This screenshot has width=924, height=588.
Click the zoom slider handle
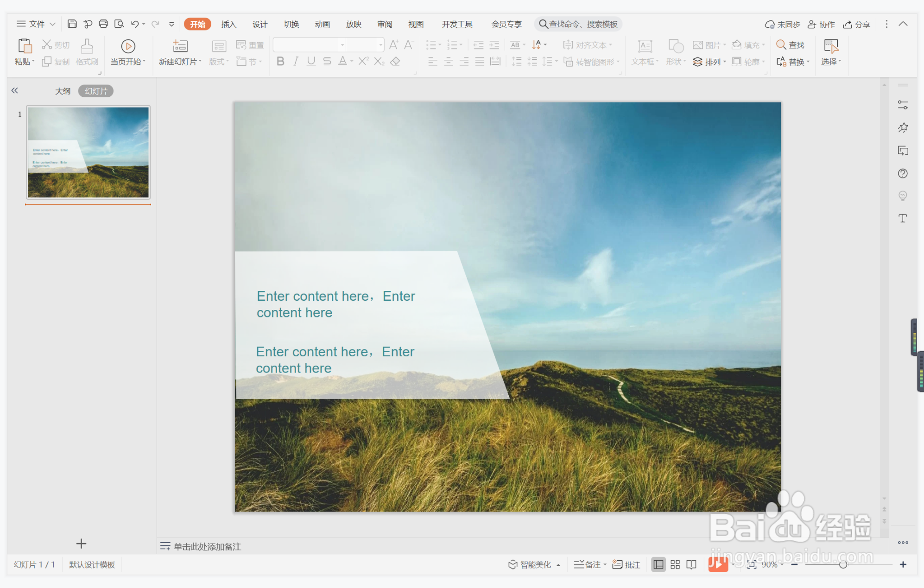click(x=843, y=564)
